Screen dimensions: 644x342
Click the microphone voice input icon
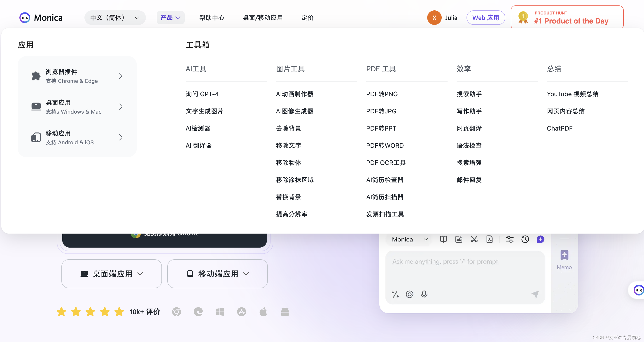[424, 294]
